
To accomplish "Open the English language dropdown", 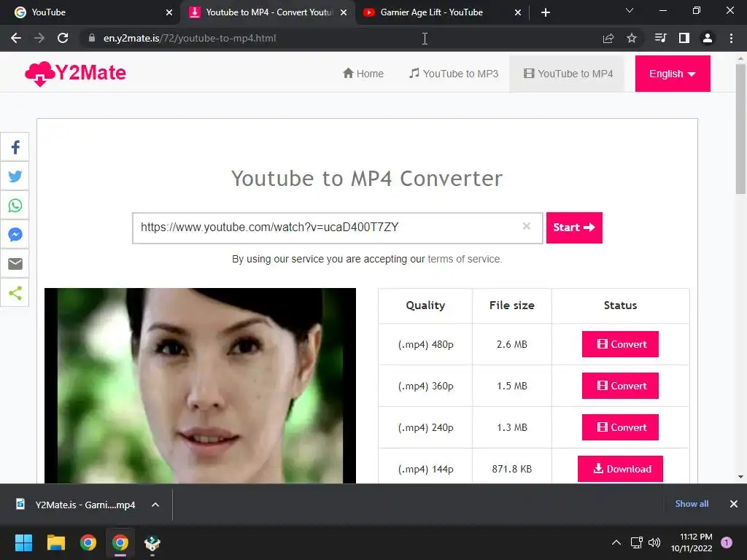I will (x=672, y=74).
